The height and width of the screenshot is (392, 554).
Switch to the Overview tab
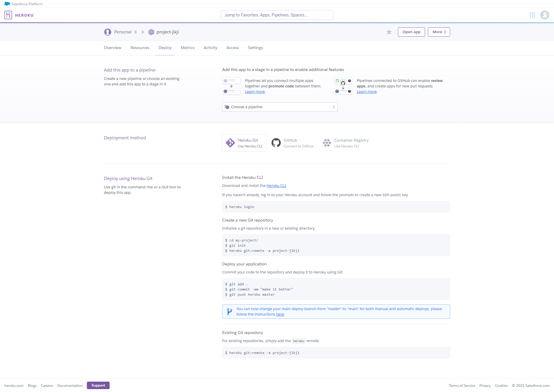click(x=113, y=48)
